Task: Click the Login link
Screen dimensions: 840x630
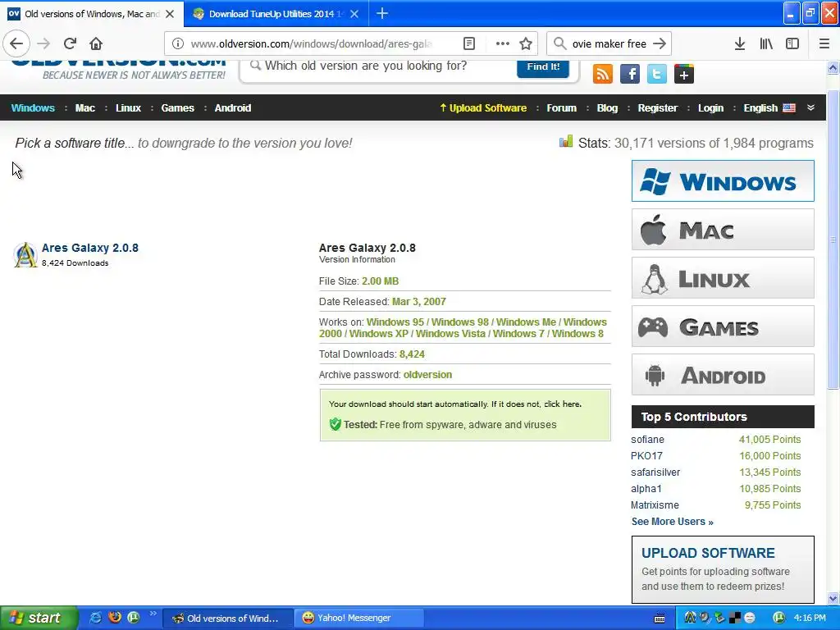Action: coord(710,107)
